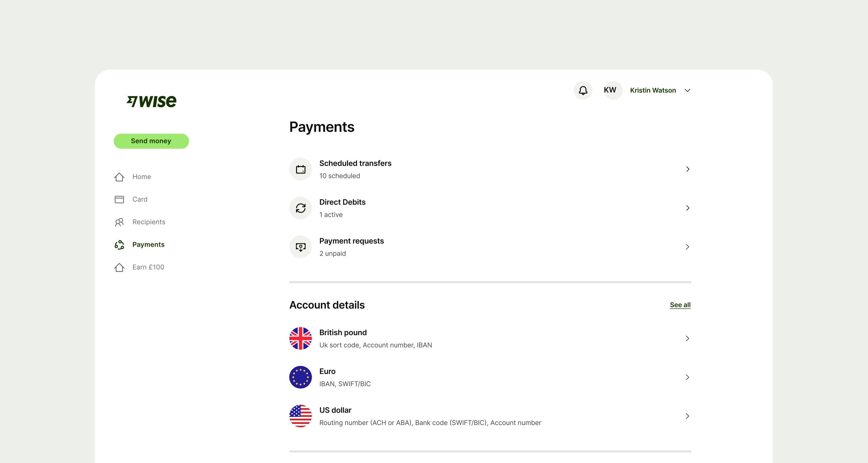Expand the Payment requests row chevron
This screenshot has width=868, height=463.
coord(688,246)
